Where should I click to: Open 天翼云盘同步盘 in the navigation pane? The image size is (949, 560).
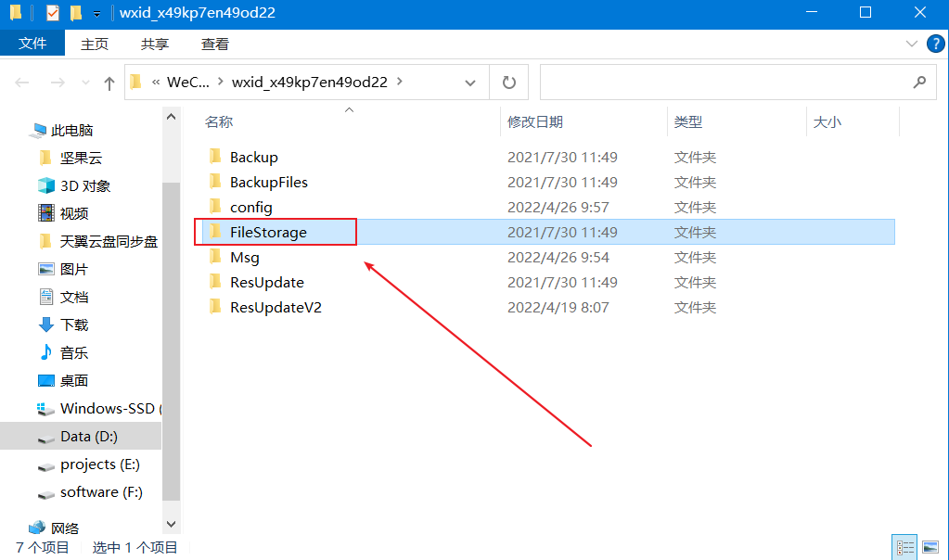click(x=109, y=241)
